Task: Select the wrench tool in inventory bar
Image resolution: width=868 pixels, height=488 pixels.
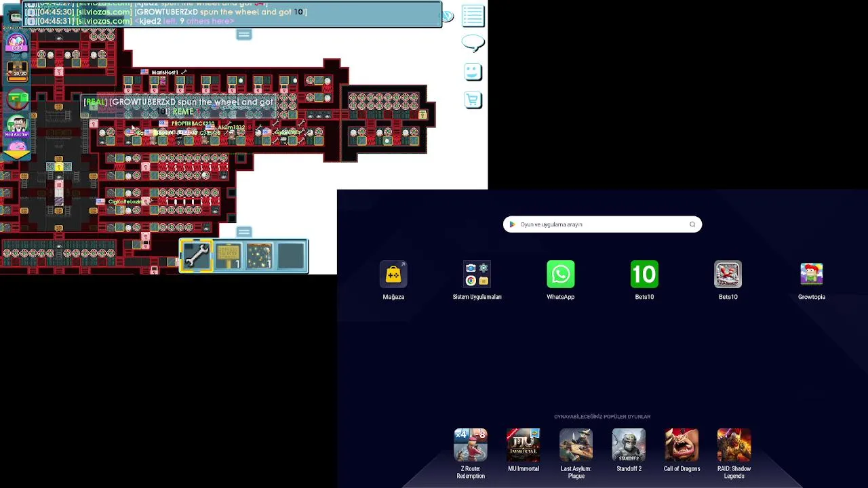Action: (196, 256)
